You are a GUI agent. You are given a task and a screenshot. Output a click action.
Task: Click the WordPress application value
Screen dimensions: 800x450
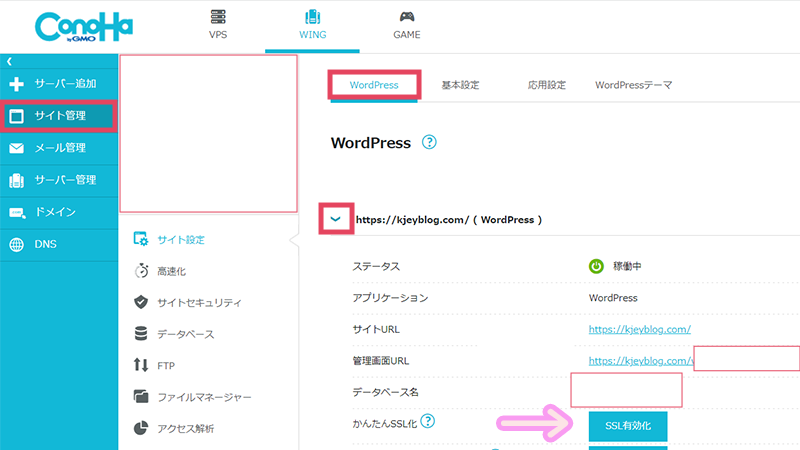[x=613, y=298]
